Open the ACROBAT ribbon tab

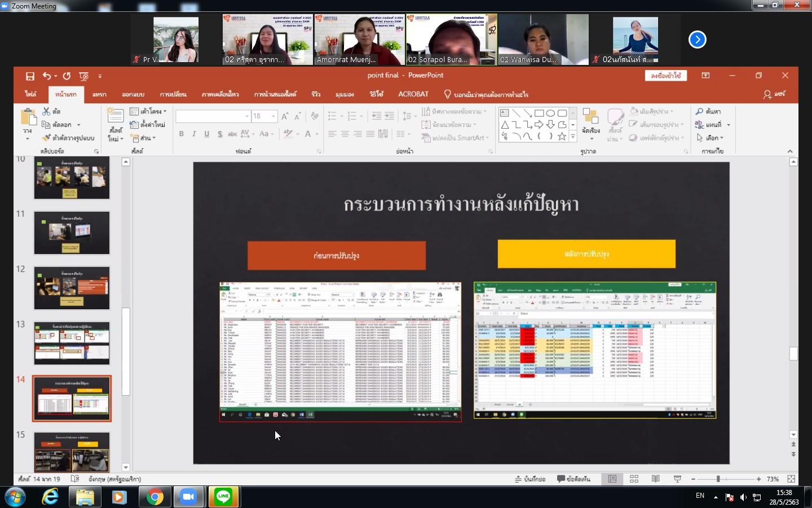pos(413,94)
